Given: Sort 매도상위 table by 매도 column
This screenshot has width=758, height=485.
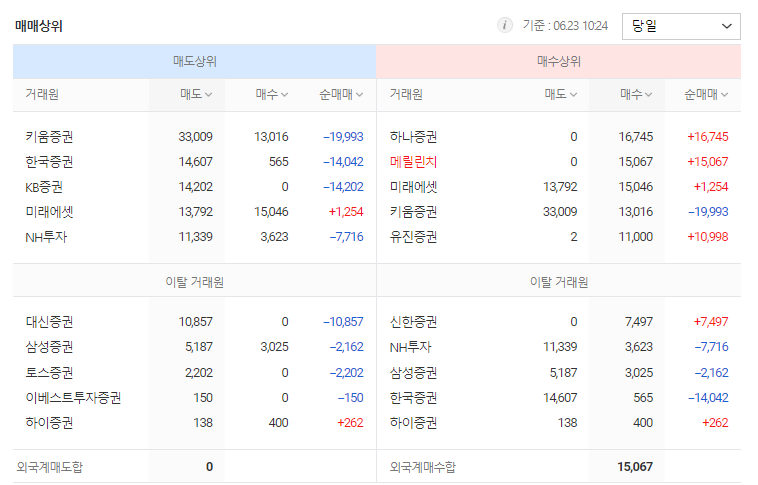Looking at the screenshot, I should pos(196,94).
